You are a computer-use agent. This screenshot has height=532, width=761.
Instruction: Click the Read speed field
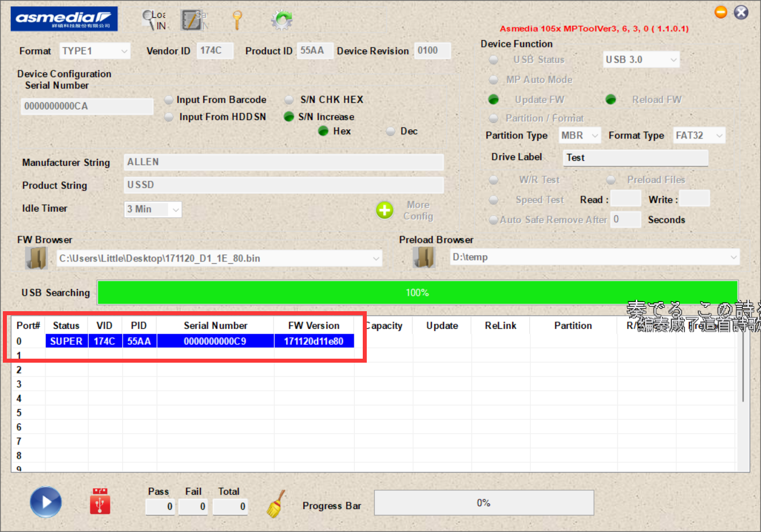626,198
